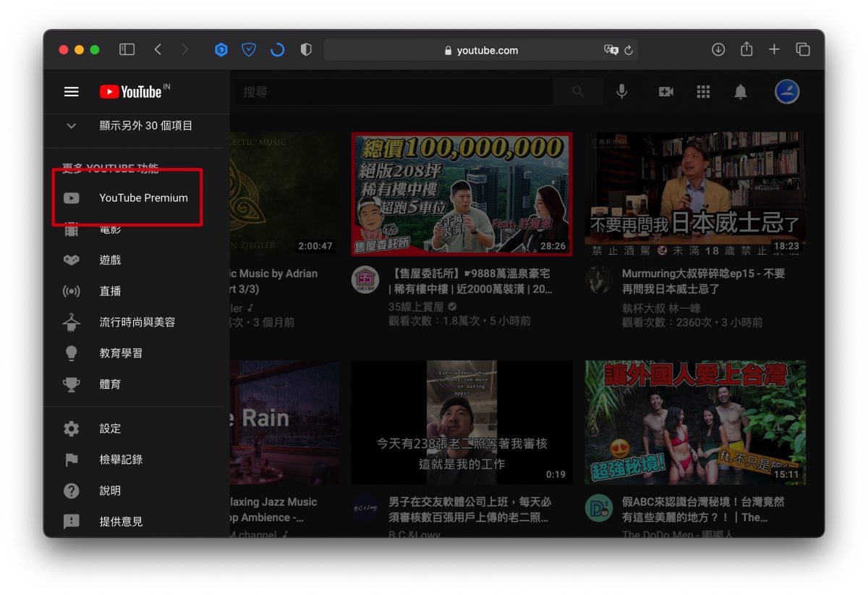The width and height of the screenshot is (868, 595).
Task: Click the shield checkmark extension icon
Action: point(249,50)
